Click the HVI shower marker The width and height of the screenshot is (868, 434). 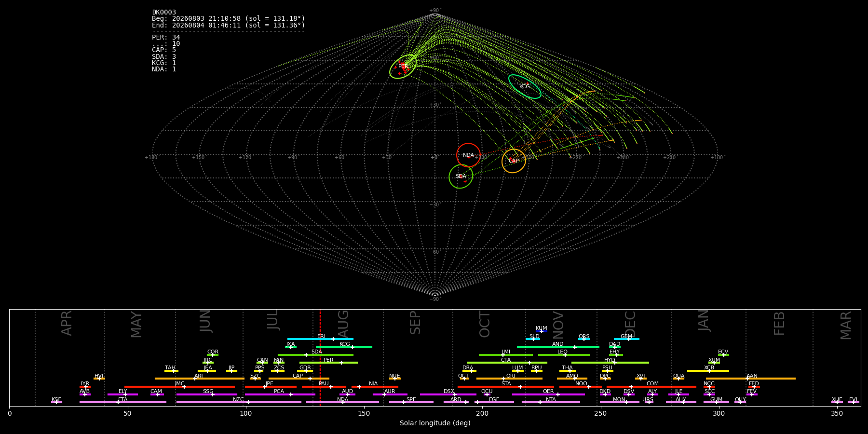(99, 379)
